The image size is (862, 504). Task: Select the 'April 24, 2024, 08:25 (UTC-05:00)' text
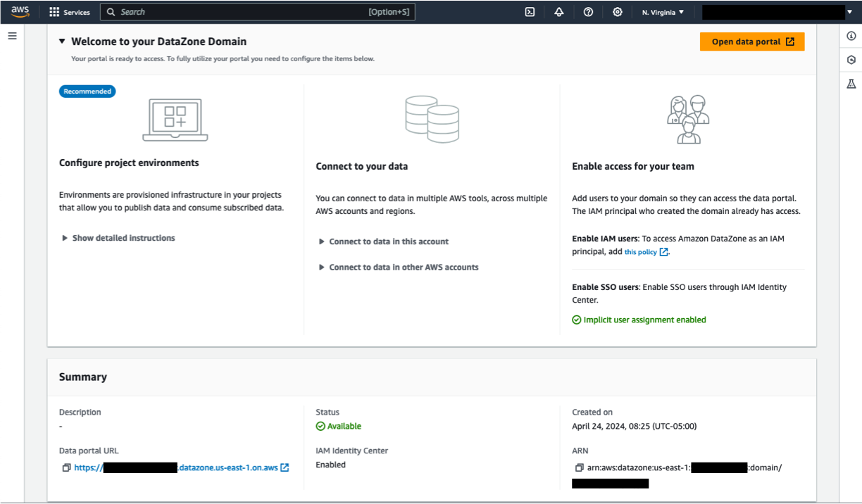[x=635, y=426]
